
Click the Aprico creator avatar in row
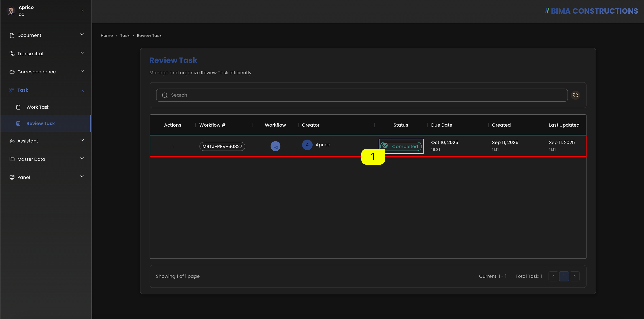[x=307, y=145]
